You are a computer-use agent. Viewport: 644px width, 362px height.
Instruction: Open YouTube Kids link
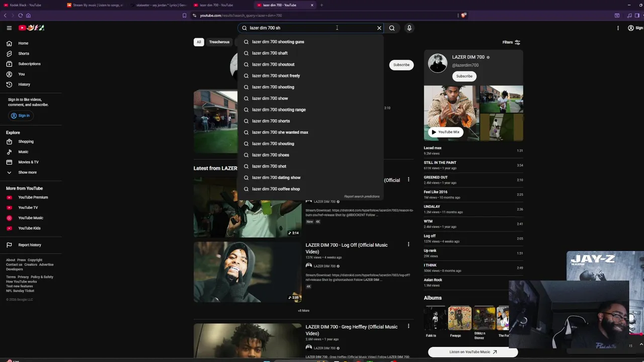point(30,228)
